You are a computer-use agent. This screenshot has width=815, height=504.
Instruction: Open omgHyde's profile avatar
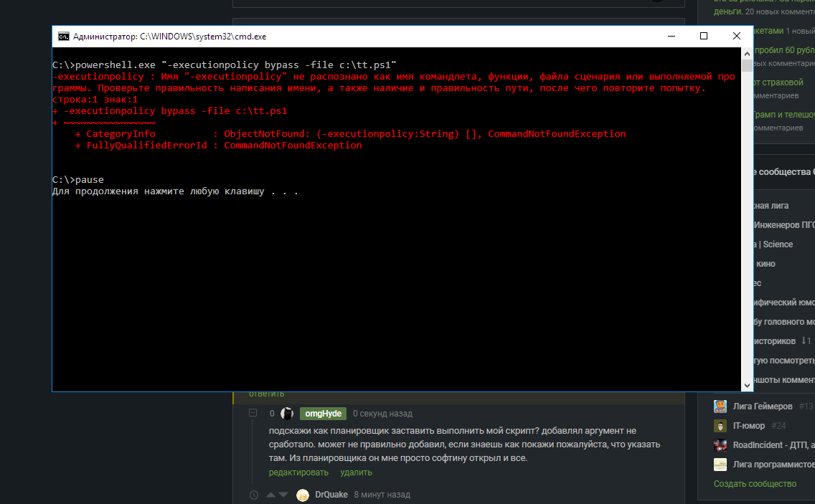(x=287, y=414)
